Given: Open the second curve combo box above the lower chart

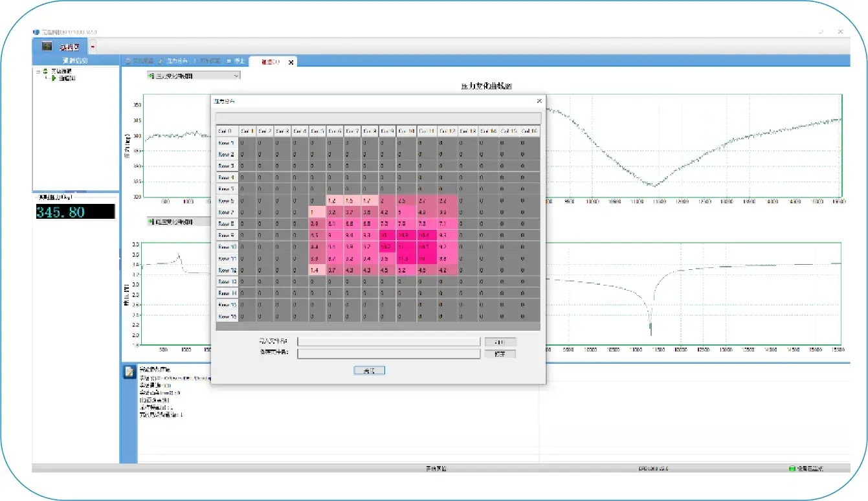Looking at the screenshot, I should (x=179, y=222).
